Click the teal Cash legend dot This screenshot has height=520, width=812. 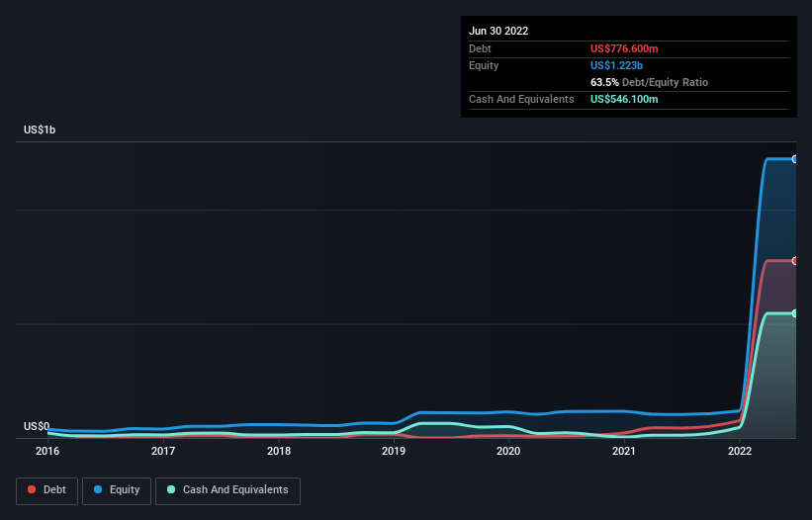click(171, 489)
